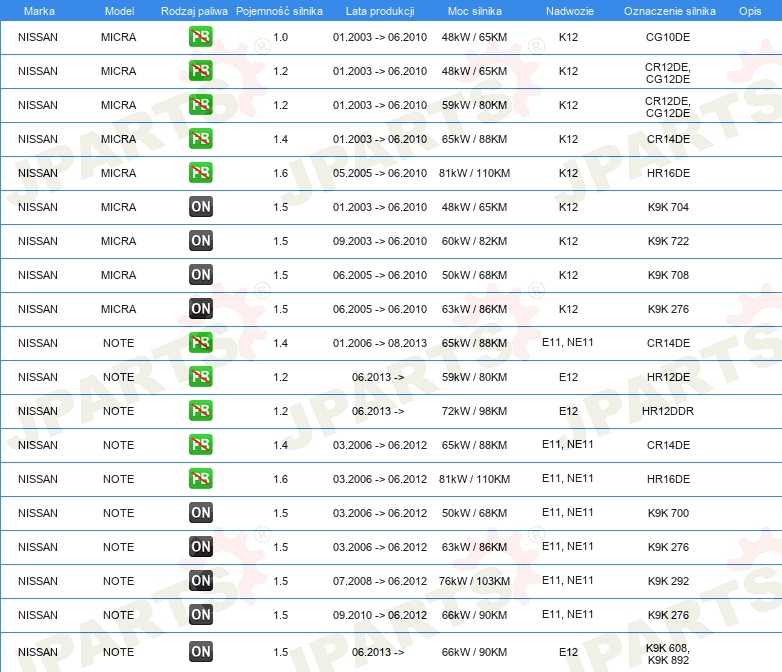Image resolution: width=782 pixels, height=672 pixels.
Task: Click body code E12 in HR12DDR row
Action: click(568, 411)
